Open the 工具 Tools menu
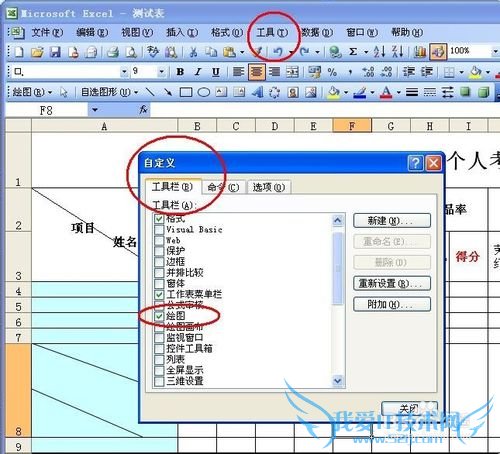 click(272, 32)
